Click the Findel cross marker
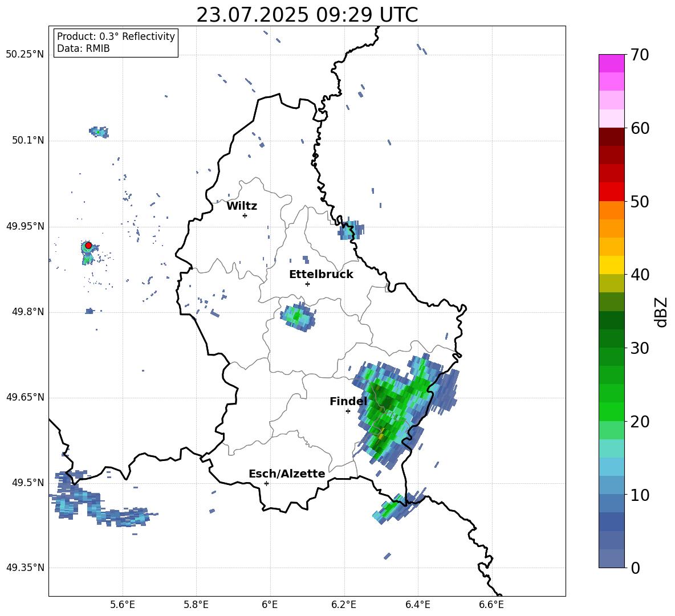The height and width of the screenshot is (616, 675). pyautogui.click(x=348, y=411)
